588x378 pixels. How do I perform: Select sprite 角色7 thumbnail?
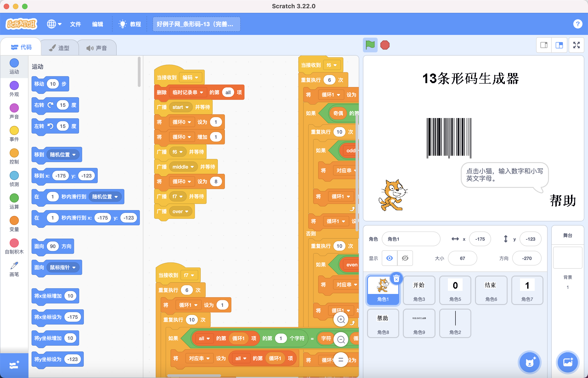click(x=527, y=290)
